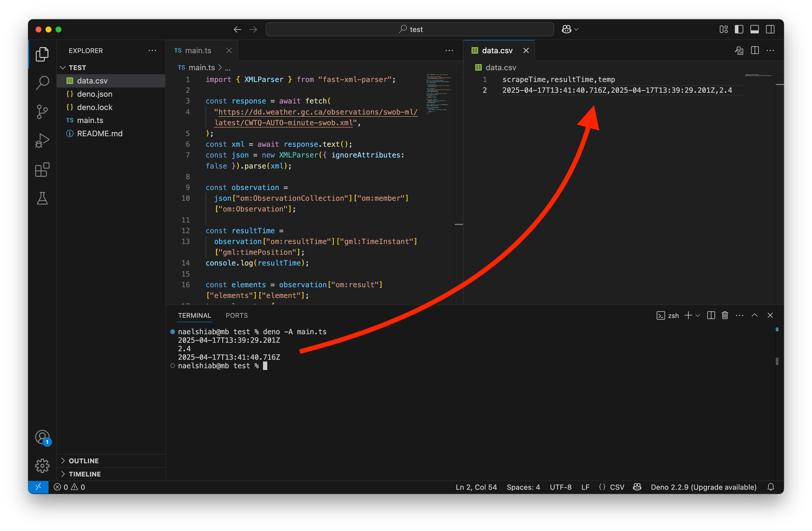Maximize the terminal panel size
Viewport: 812px width, 531px height.
pyautogui.click(x=755, y=315)
